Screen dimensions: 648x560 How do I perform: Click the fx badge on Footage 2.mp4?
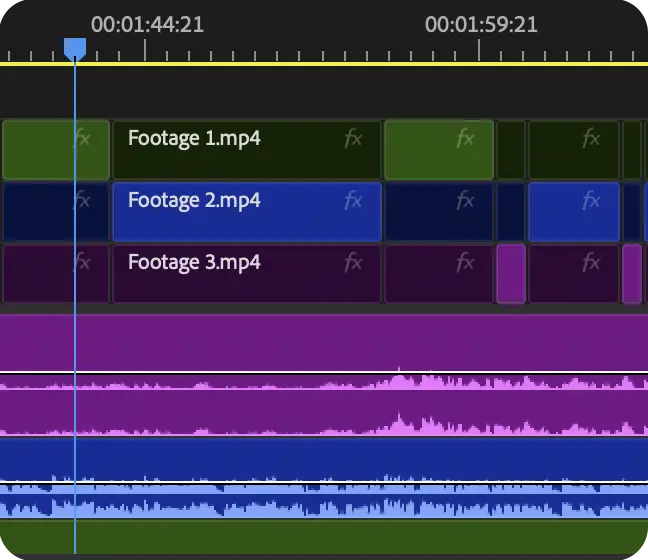point(352,201)
